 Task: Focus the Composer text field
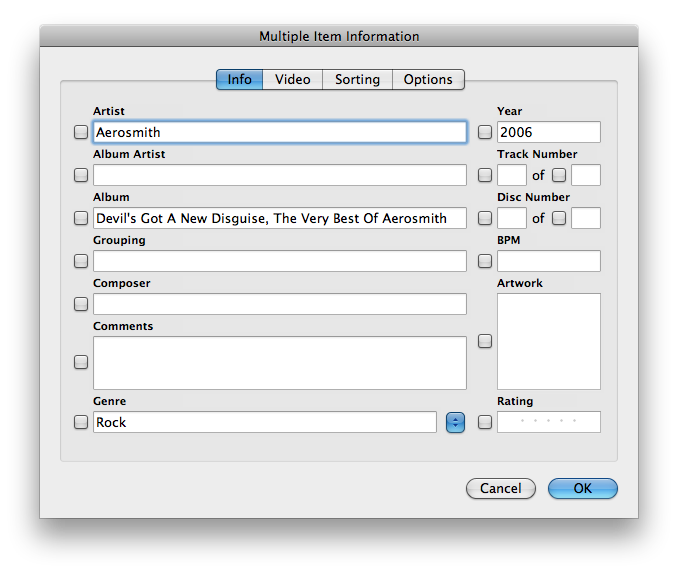280,304
